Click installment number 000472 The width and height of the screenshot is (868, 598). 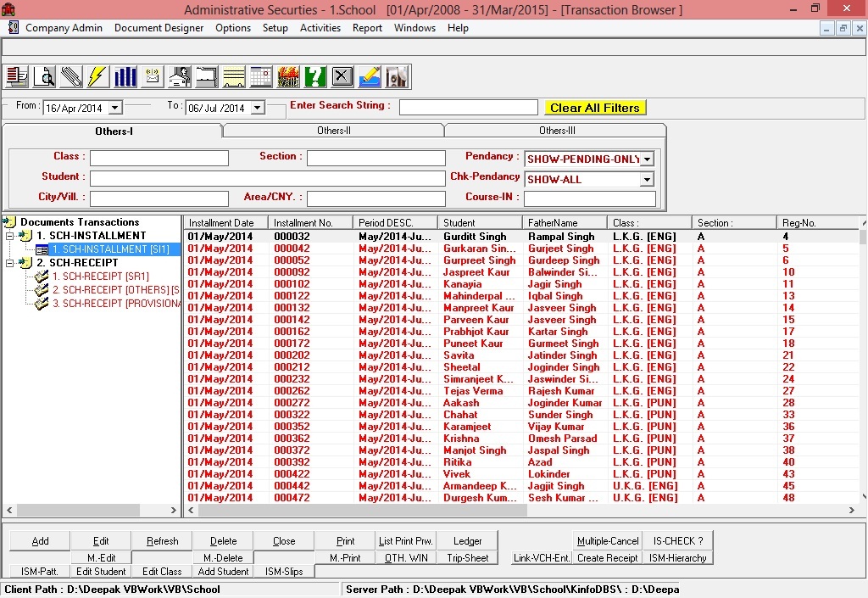pos(292,498)
